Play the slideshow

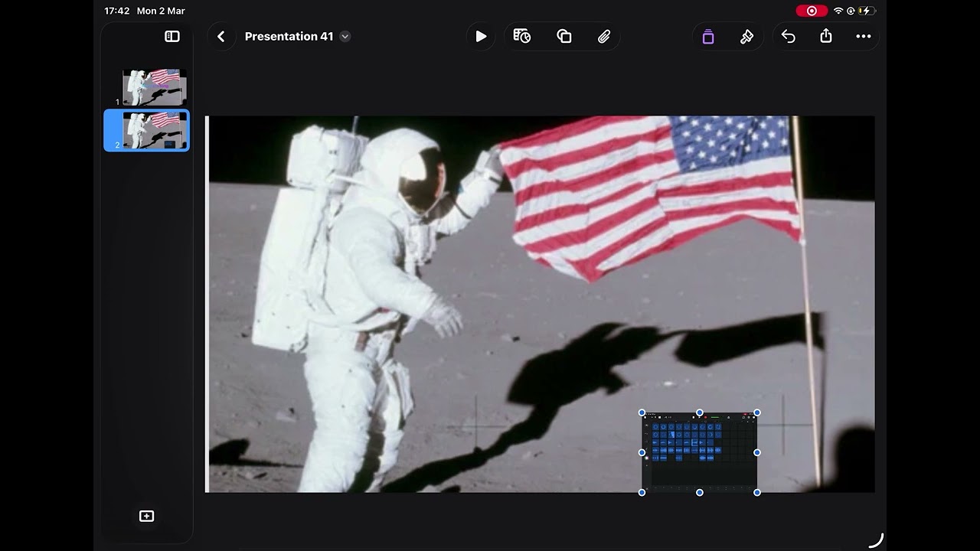coord(481,36)
